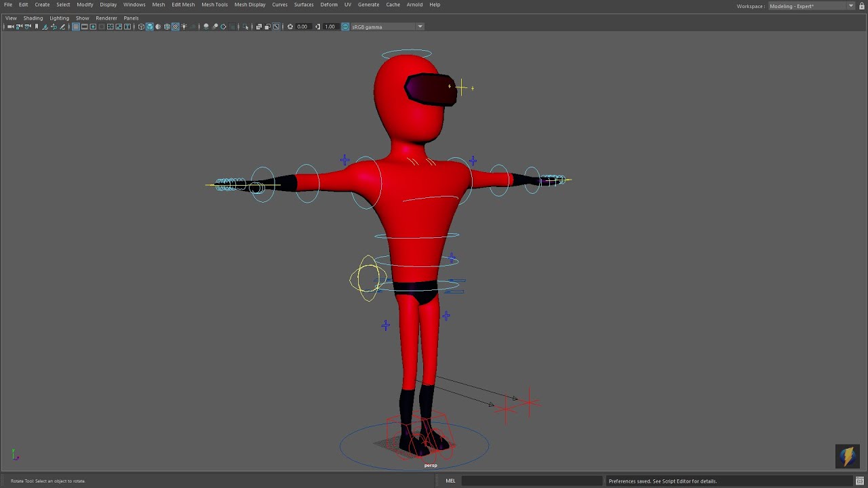Open Camera Attributes from panel toolbar
868x488 pixels.
point(28,26)
